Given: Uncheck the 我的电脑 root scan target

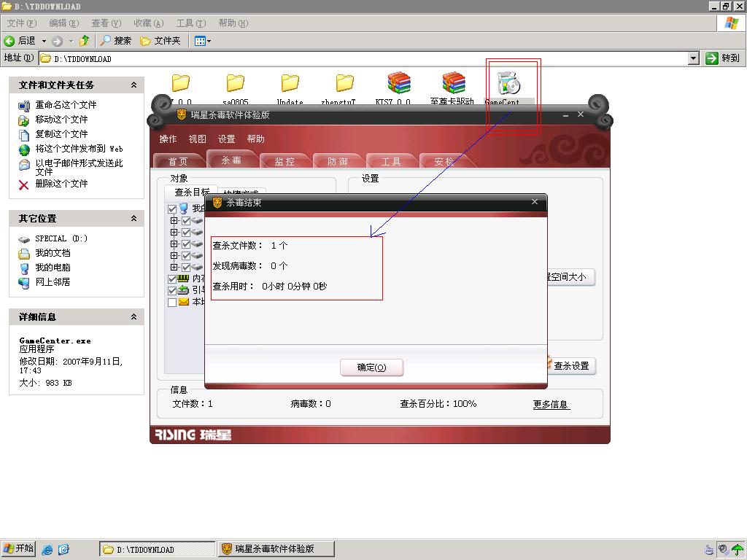Looking at the screenshot, I should tap(172, 209).
